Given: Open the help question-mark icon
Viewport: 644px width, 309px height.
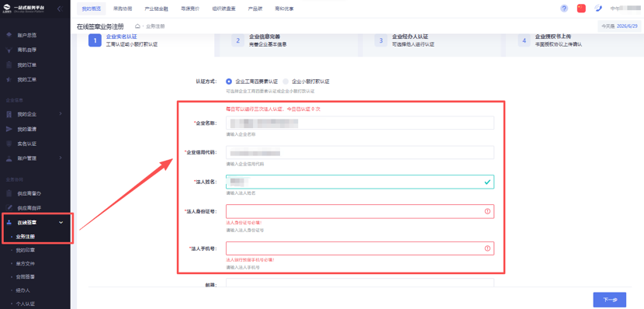Looking at the screenshot, I should tap(564, 9).
